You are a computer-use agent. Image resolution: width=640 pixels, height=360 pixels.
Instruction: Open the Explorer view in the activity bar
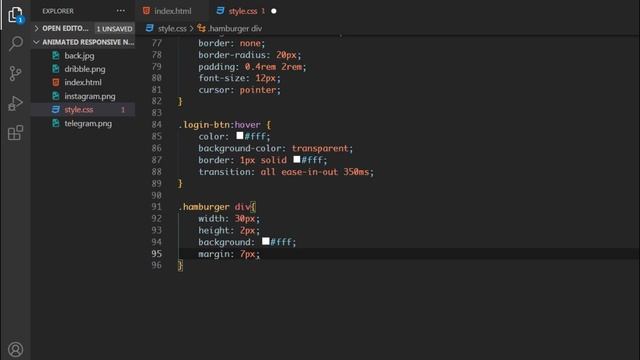pyautogui.click(x=15, y=15)
